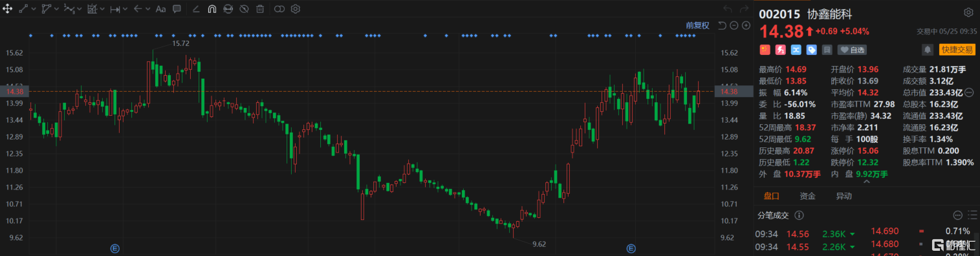Select the wave pattern numbering tool

pyautogui.click(x=69, y=9)
